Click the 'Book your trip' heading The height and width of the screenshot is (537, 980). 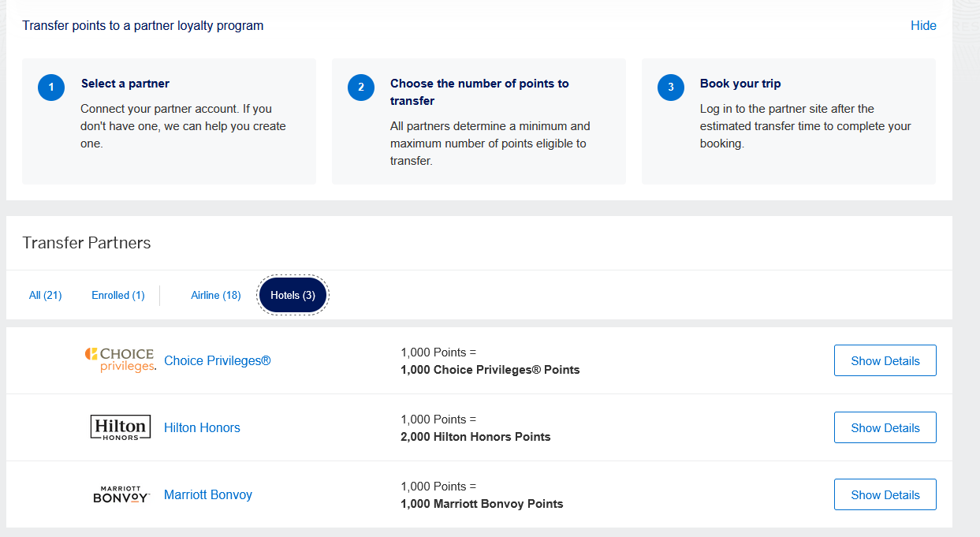[x=740, y=84]
